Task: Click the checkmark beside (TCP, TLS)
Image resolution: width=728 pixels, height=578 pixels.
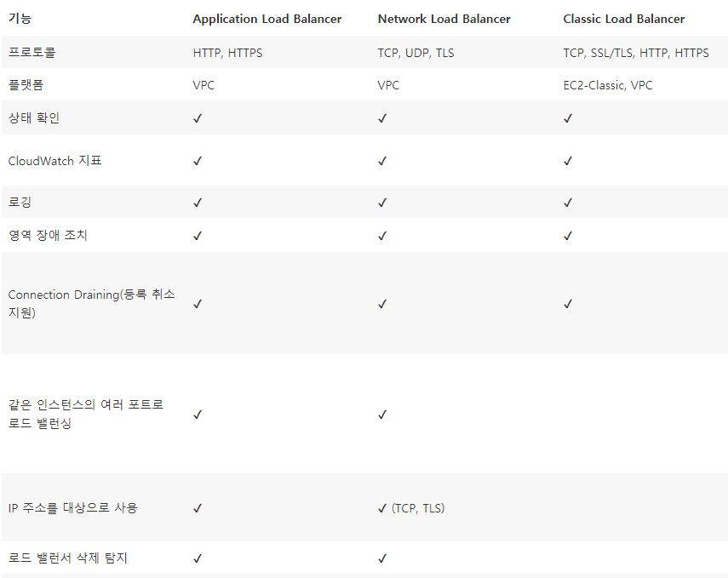Action: coord(382,508)
